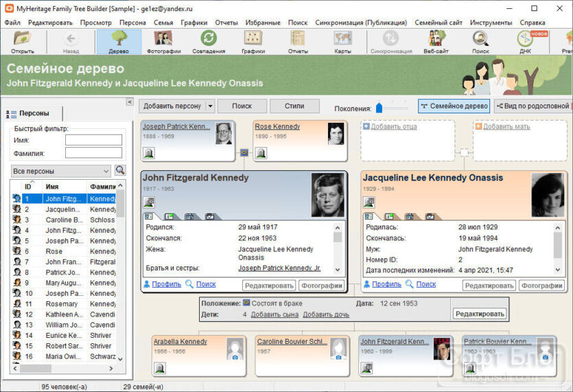The height and width of the screenshot is (392, 573).
Task: Click the Фамилия quick filter field
Action: click(93, 153)
